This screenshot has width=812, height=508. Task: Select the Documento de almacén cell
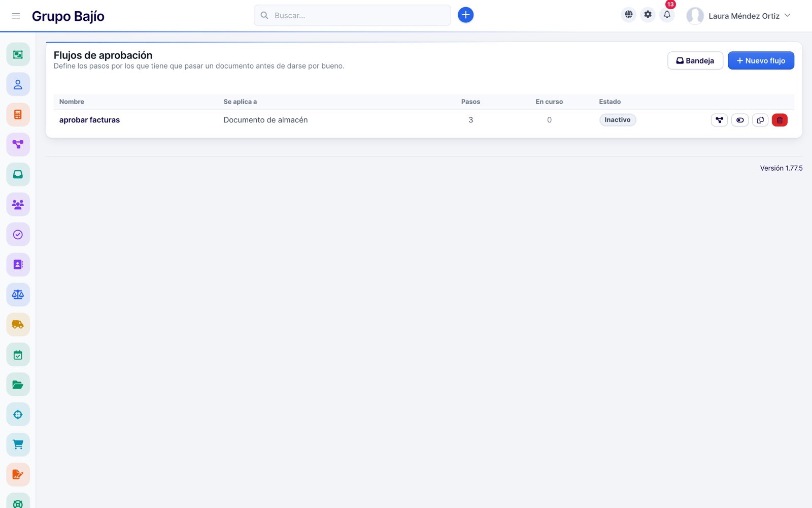(265, 120)
